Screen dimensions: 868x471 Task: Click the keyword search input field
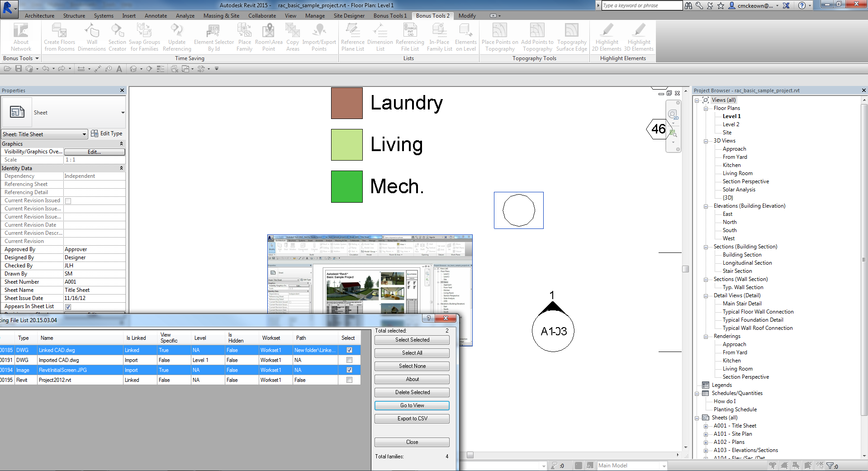pos(641,5)
